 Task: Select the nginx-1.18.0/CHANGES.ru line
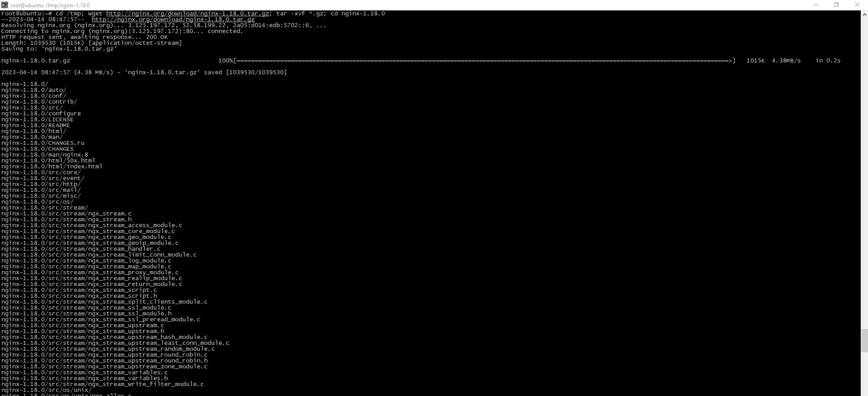click(x=43, y=143)
